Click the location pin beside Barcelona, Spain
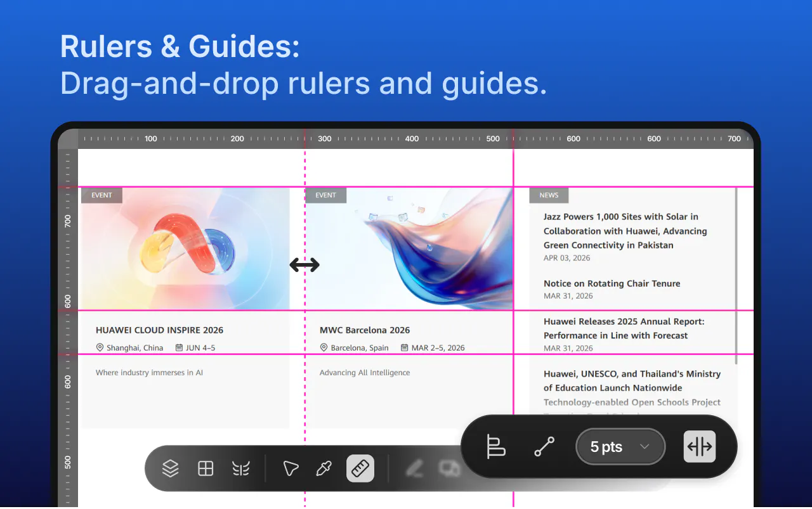Image resolution: width=812 pixels, height=509 pixels. 324,347
